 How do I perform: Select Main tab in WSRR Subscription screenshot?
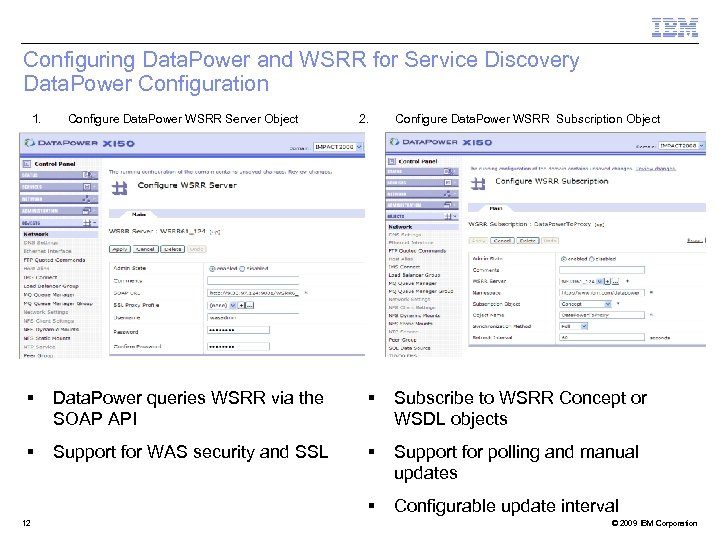[496, 208]
